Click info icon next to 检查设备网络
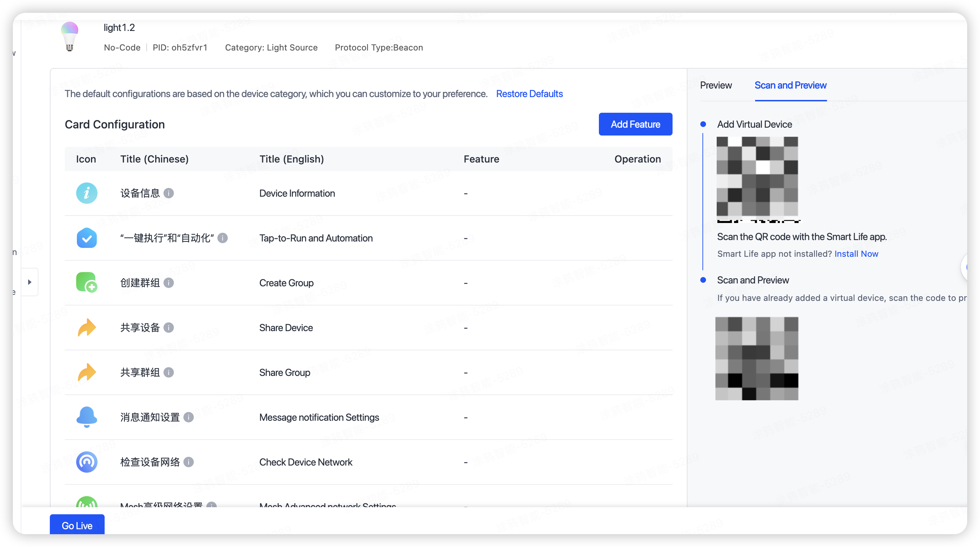The image size is (980, 547). [x=188, y=462]
